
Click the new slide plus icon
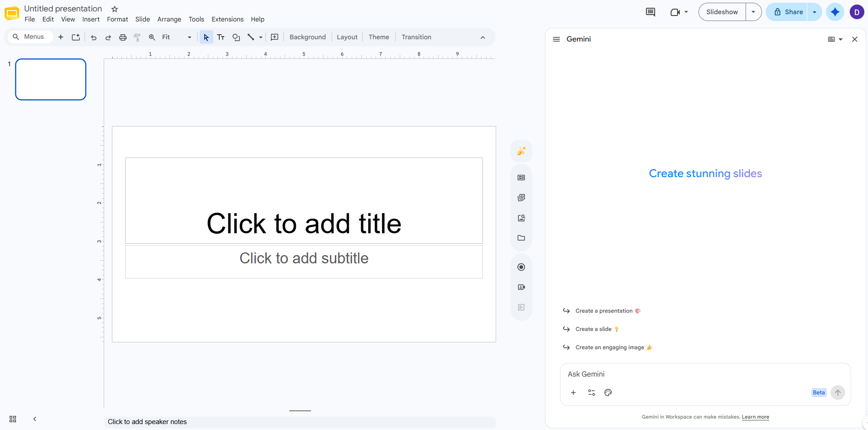pyautogui.click(x=61, y=37)
